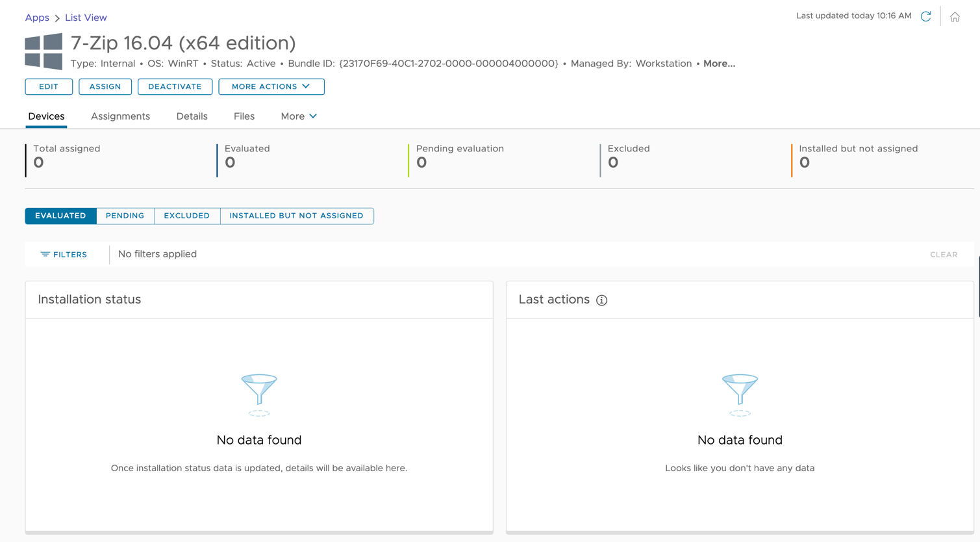Open the Assignments tab
The width and height of the screenshot is (980, 542).
120,116
